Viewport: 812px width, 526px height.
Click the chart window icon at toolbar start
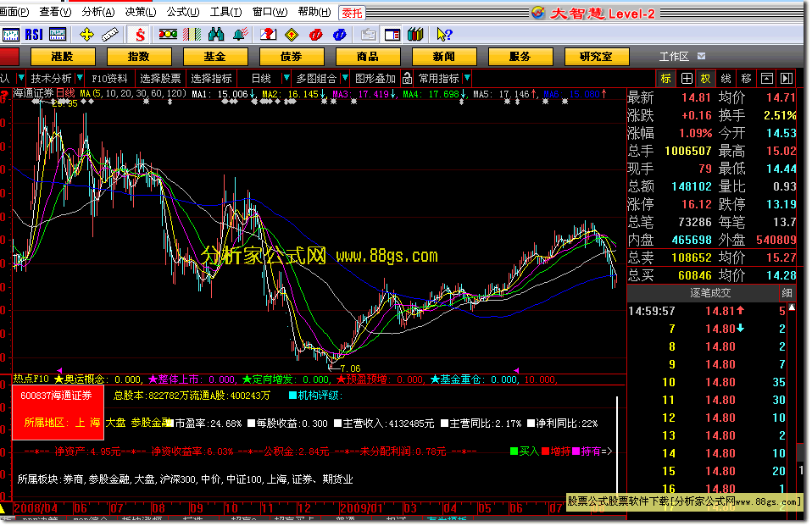[x=10, y=35]
